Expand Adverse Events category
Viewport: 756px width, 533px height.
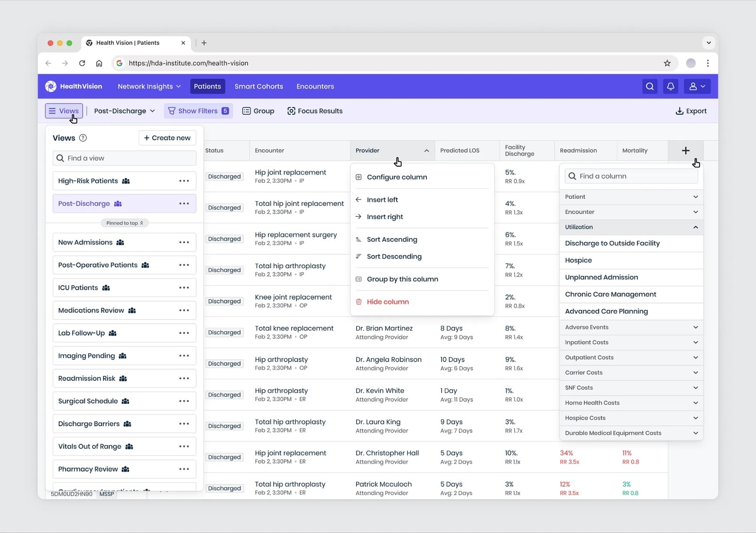pos(631,327)
